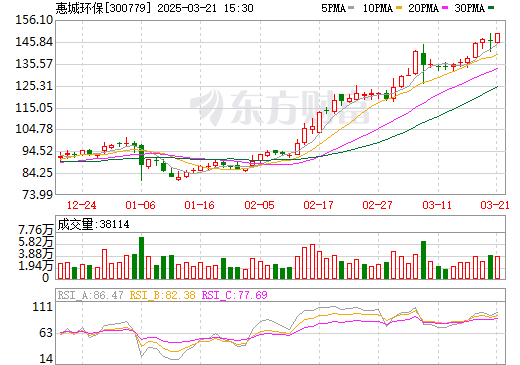Click the 12-24 date axis label
The image size is (520, 365).
click(x=81, y=205)
